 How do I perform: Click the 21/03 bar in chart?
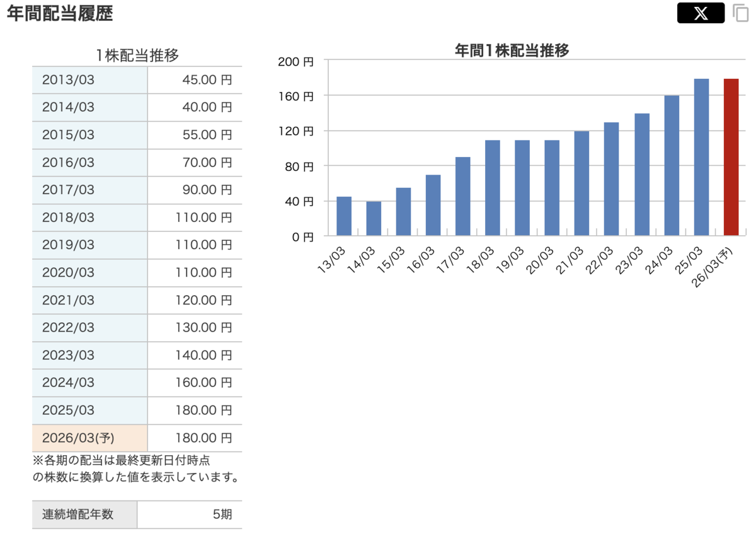pyautogui.click(x=581, y=183)
